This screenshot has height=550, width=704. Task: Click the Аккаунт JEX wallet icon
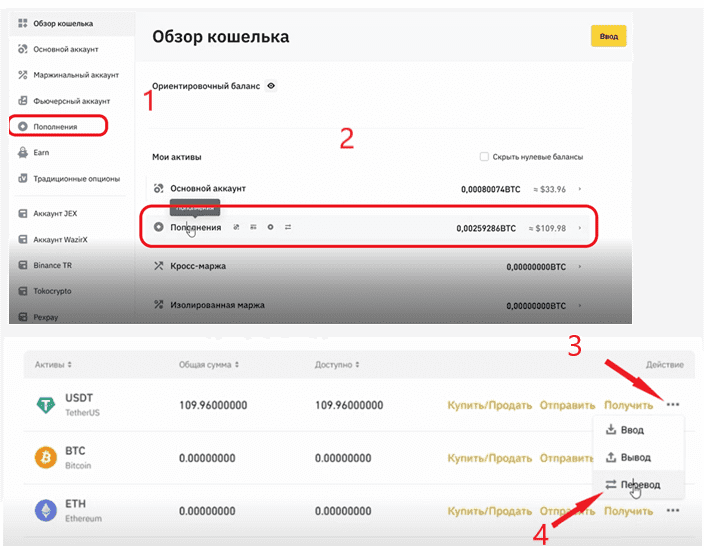point(22,213)
